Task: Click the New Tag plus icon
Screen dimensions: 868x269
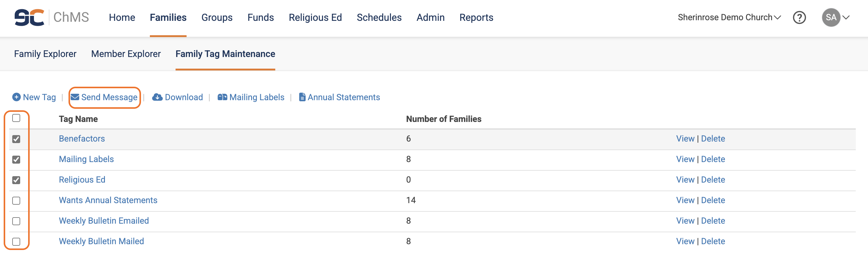Action: [x=16, y=97]
